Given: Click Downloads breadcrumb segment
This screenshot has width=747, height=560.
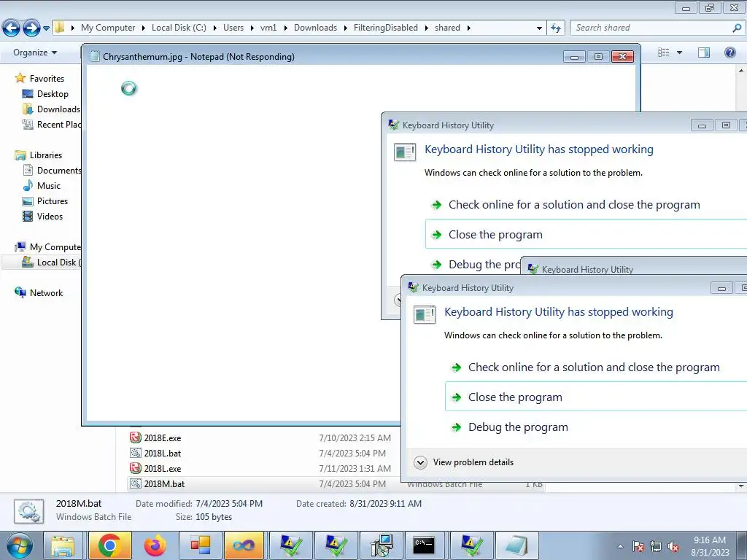Looking at the screenshot, I should click(315, 28).
